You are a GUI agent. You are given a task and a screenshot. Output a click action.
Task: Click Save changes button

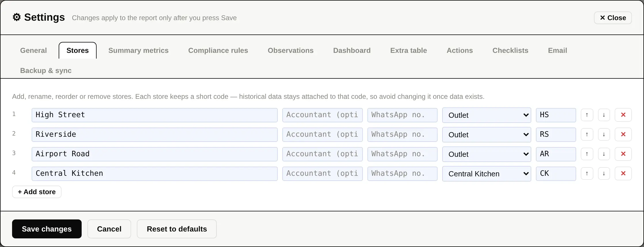tap(47, 229)
